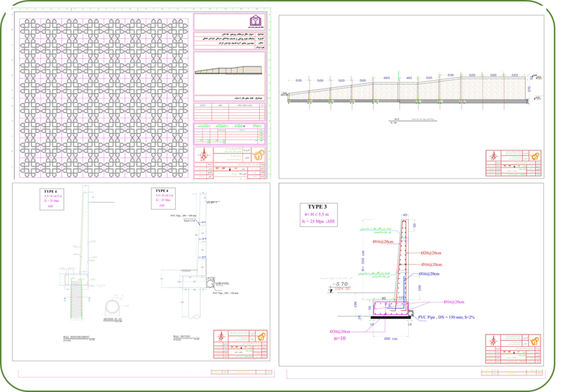Click the gravel drain pipe symbol beside GRAVEL label
Viewport: 571px width, 392px height.
click(214, 284)
